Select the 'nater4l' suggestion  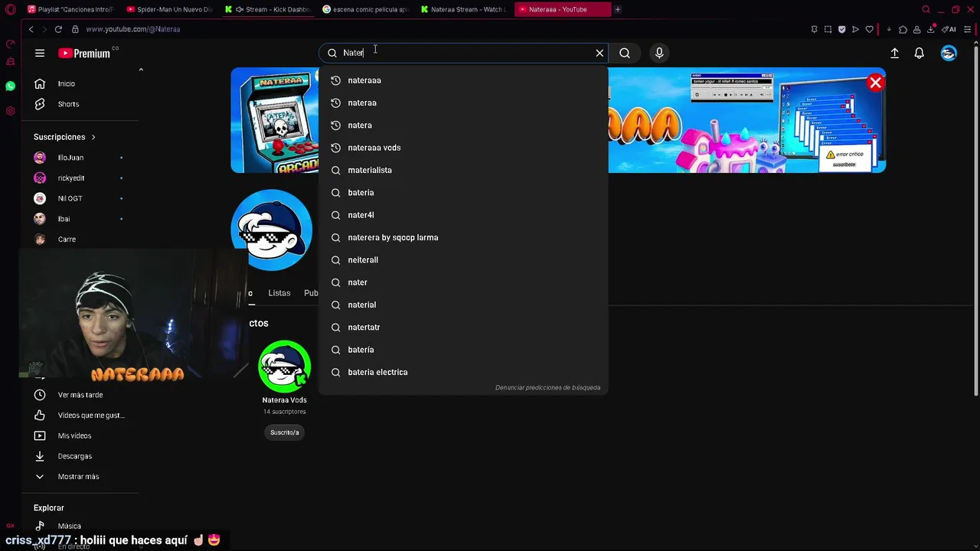coord(463,215)
